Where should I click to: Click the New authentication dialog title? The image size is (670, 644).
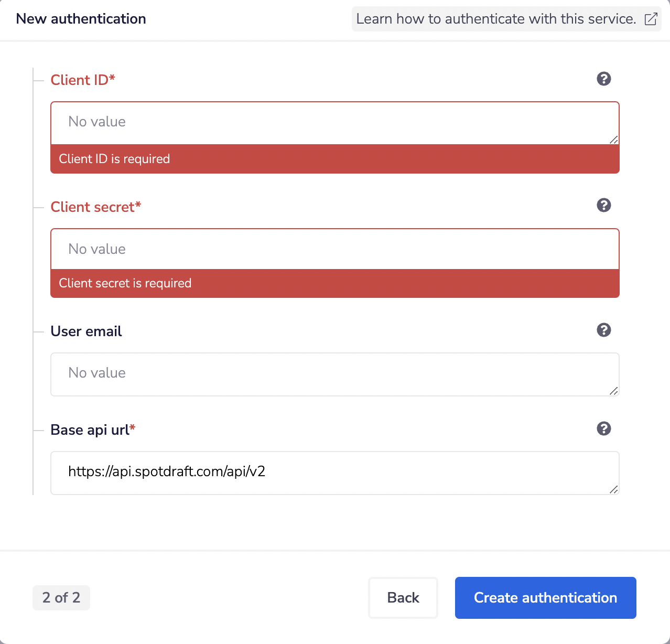[81, 19]
